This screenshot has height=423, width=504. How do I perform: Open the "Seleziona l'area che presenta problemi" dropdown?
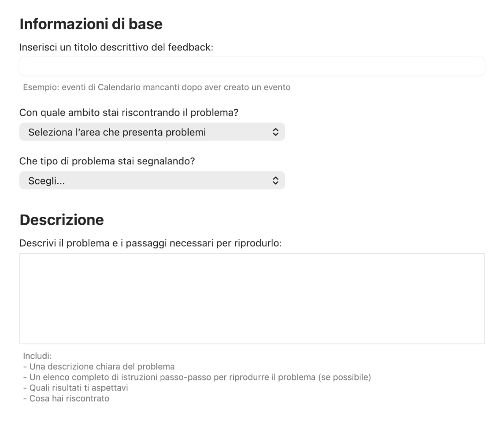point(152,132)
